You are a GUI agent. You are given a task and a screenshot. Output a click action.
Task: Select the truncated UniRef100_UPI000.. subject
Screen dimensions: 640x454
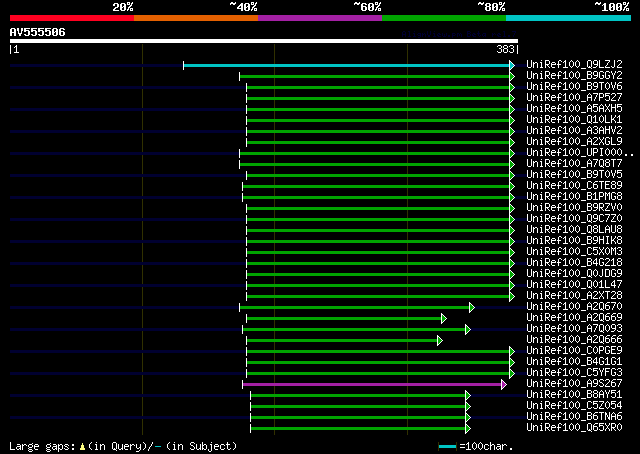point(580,153)
